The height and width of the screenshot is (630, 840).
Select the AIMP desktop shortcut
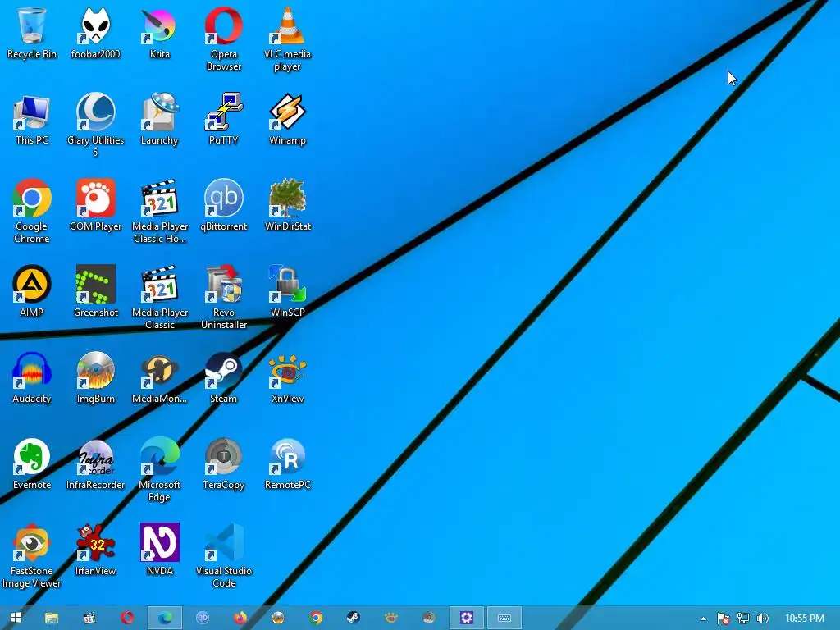pyautogui.click(x=32, y=291)
